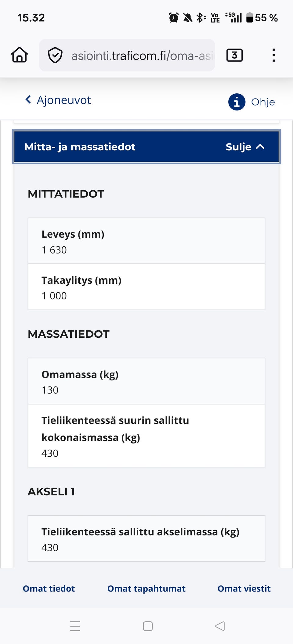The width and height of the screenshot is (293, 644).
Task: Tap the blue Ohje info icon
Action: [237, 102]
